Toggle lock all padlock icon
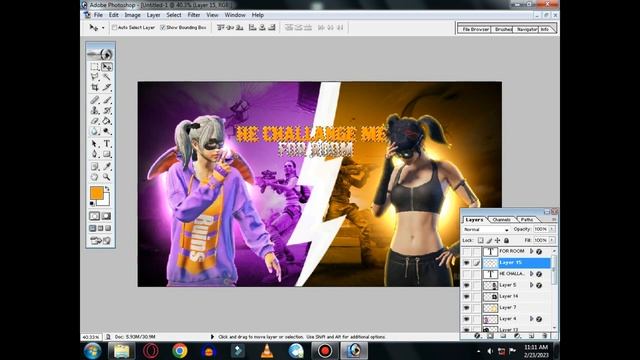The height and width of the screenshot is (360, 640). (507, 240)
